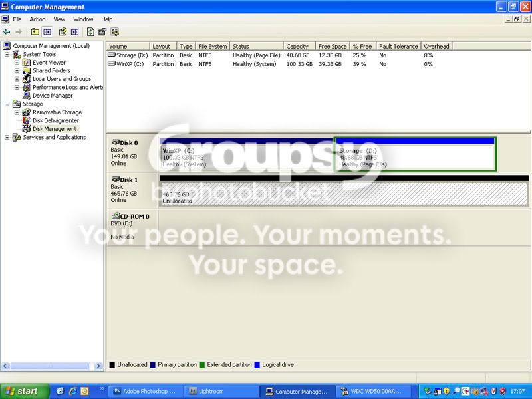
Task: Select Performance Logs and Alerts icon
Action: [27, 88]
